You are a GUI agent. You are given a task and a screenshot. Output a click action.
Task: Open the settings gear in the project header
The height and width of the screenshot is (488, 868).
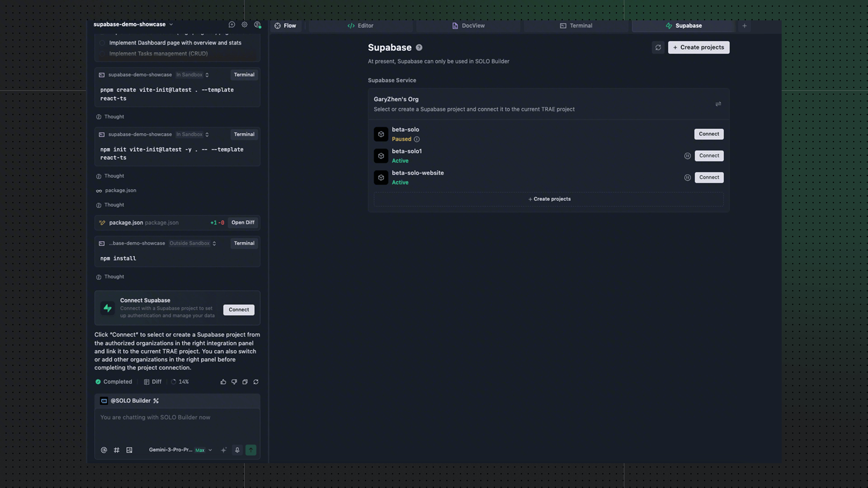click(x=245, y=24)
